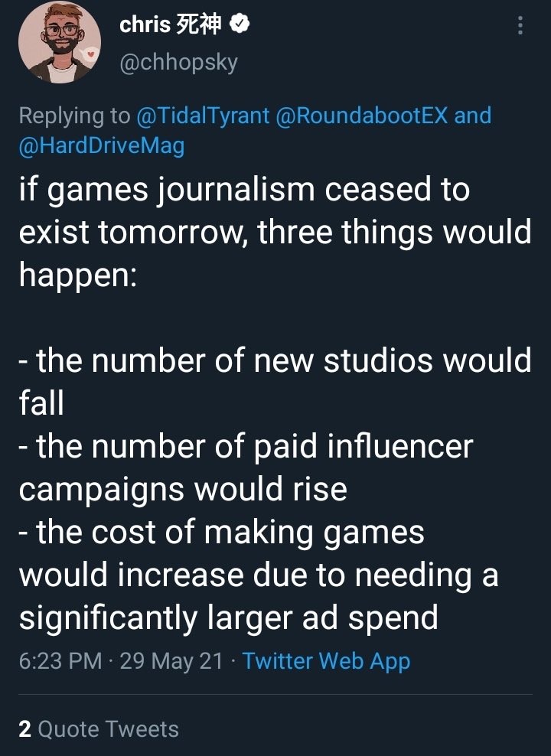Open the @HardDriveMag profile mention

[x=102, y=145]
